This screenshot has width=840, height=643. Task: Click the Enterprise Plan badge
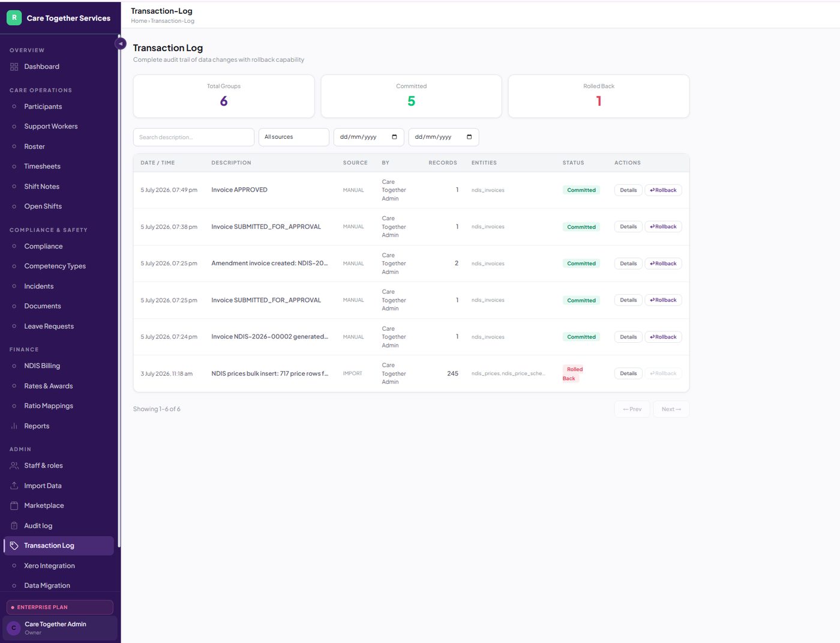(59, 607)
